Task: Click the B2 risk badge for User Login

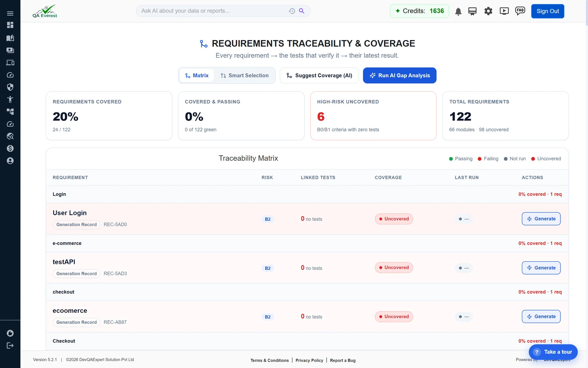Action: [268, 219]
